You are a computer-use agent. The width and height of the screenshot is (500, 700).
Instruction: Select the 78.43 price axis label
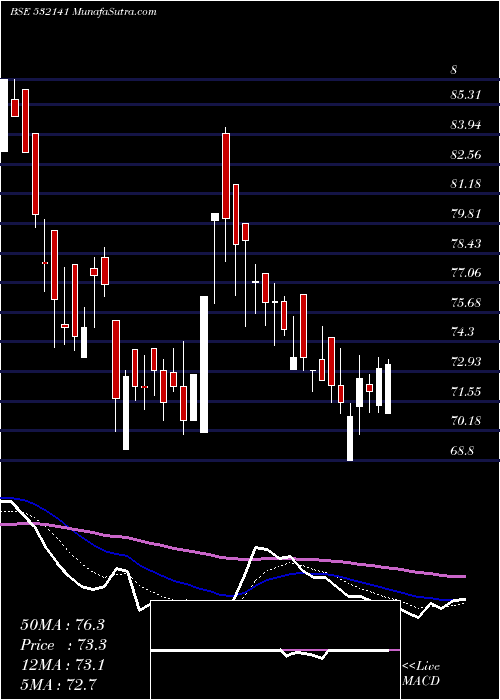point(467,243)
